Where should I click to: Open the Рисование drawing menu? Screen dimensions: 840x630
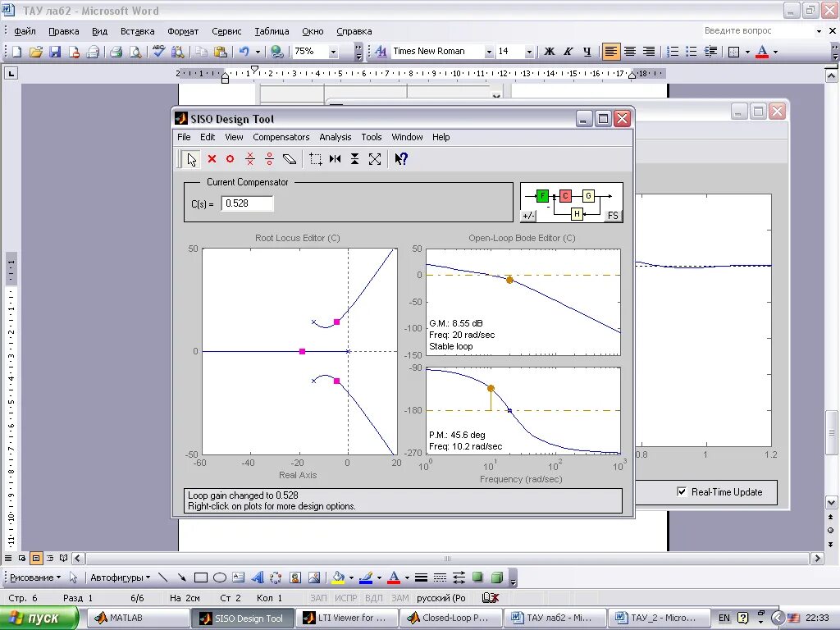pos(35,577)
